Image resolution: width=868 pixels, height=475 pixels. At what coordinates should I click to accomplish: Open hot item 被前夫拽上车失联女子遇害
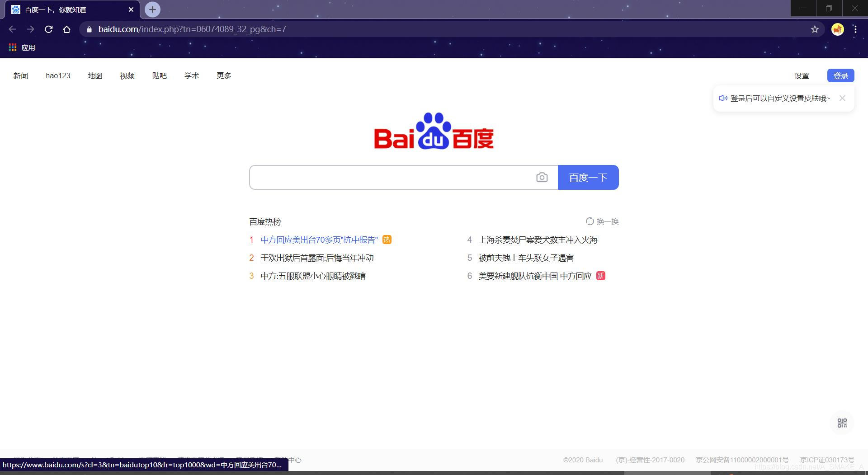526,258
